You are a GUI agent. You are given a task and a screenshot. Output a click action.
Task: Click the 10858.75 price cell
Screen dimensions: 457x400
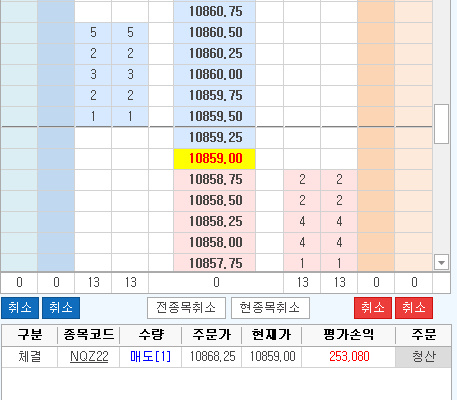(215, 180)
